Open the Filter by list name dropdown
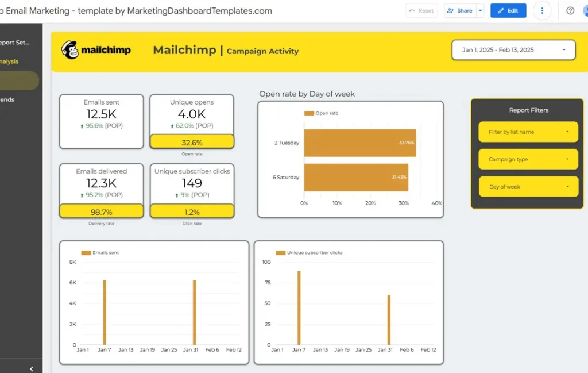Viewport: 588px width, 373px height. (528, 132)
